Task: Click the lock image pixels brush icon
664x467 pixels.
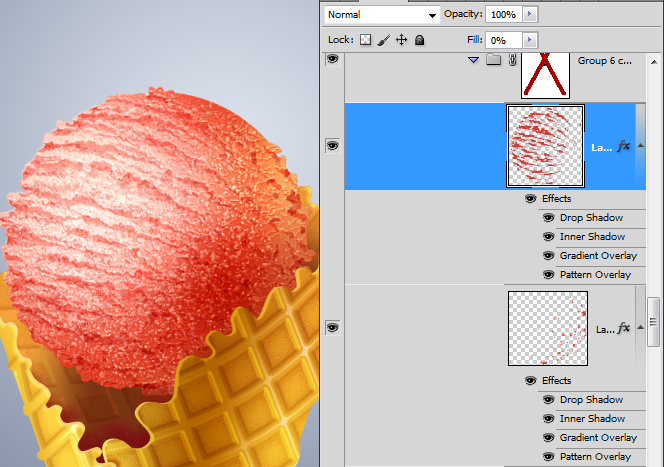Action: 384,40
